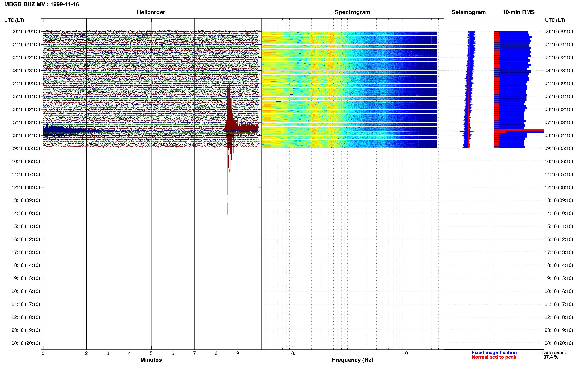Click the 'Minutes' x-axis label

(x=151, y=360)
